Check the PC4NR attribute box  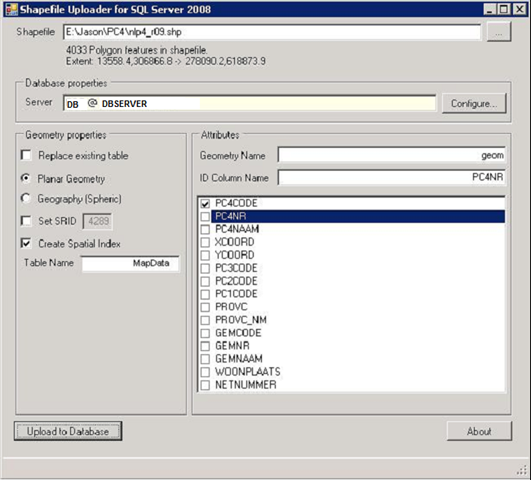coord(205,216)
